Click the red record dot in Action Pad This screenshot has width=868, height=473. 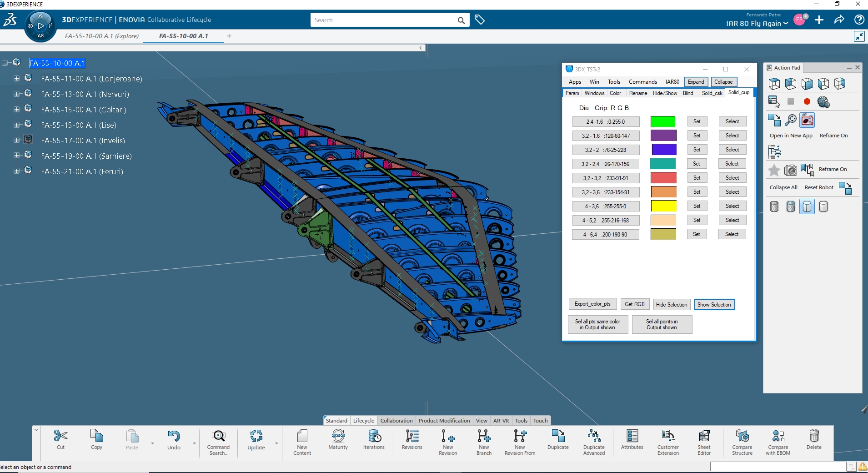click(807, 102)
